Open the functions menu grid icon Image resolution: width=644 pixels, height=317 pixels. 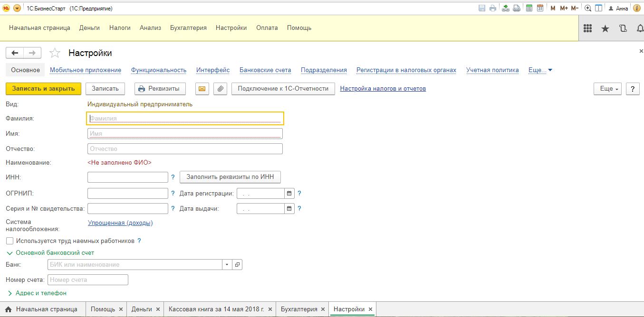(587, 28)
